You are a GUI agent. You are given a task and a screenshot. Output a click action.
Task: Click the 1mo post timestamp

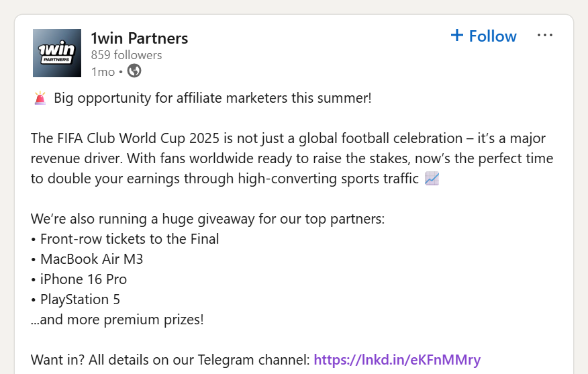pyautogui.click(x=103, y=72)
